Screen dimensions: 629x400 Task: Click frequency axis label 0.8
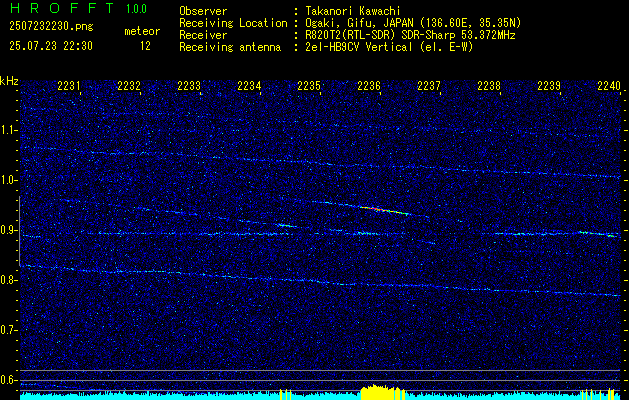8,280
